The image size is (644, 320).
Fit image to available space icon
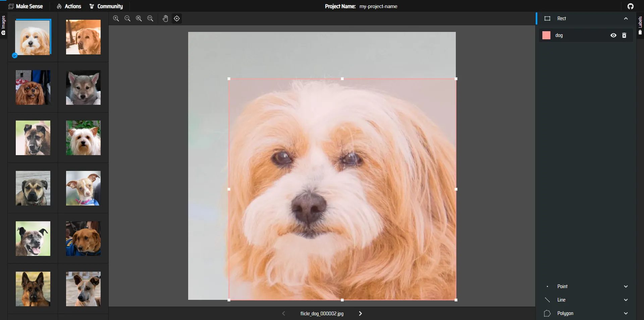[x=139, y=18]
